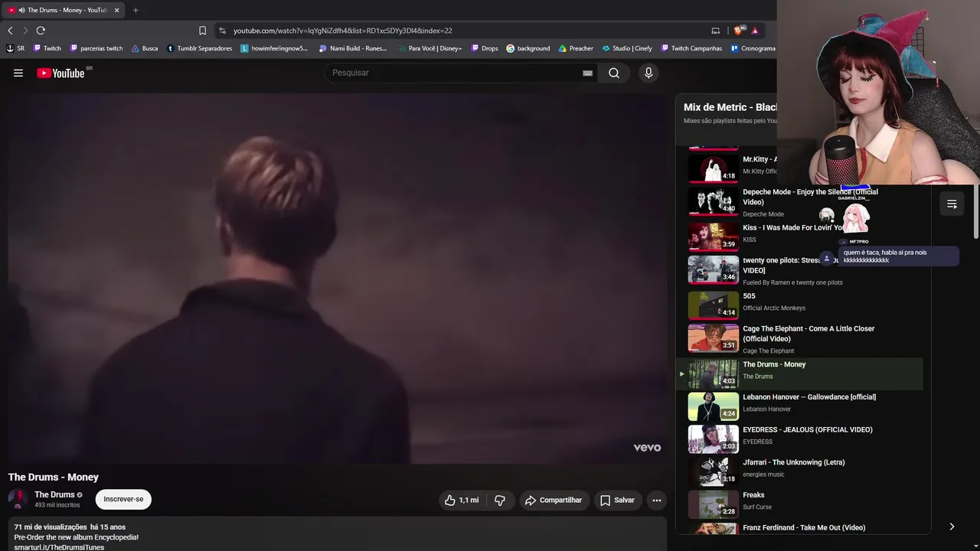Like the video with thumbs up
980x551 pixels.
coord(462,500)
